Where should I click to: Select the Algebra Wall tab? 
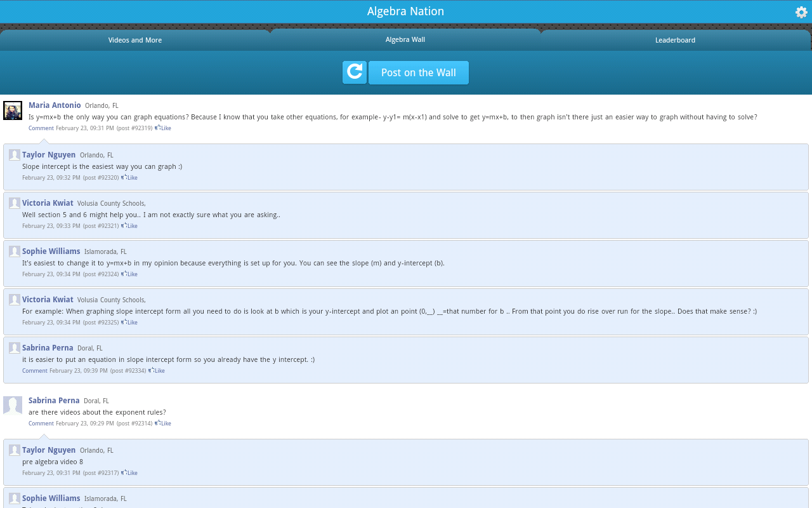pos(405,39)
